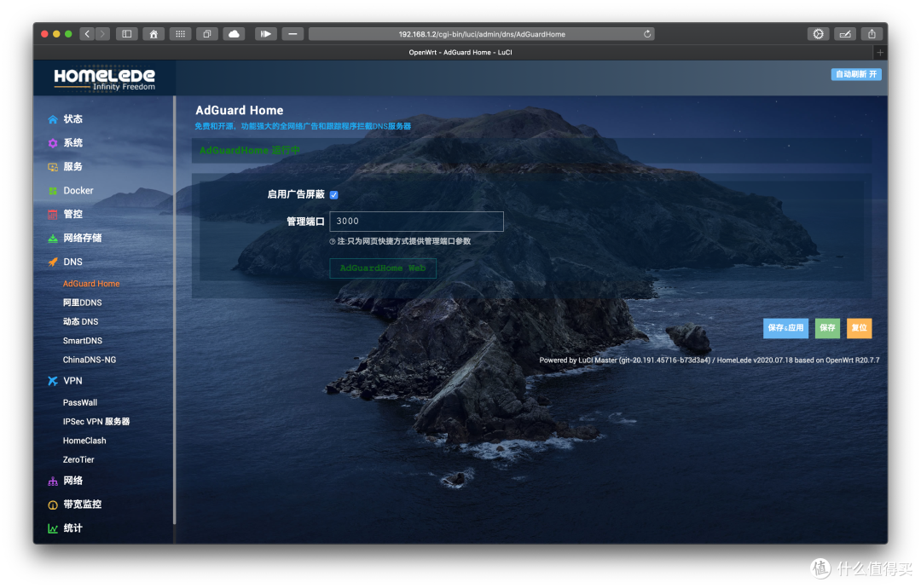Uncheck the 启用广告屏蔽 checkbox

pyautogui.click(x=333, y=195)
